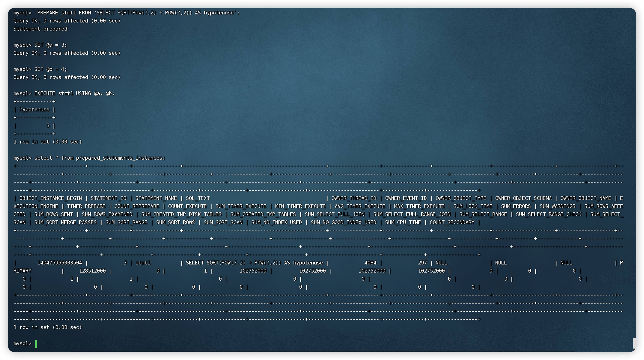Click the SUM_SORT_RANGE column header
The height and width of the screenshot is (360, 644).
pos(126,223)
